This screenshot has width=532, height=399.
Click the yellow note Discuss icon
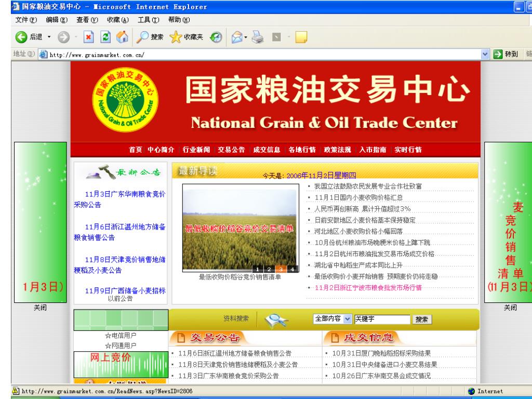[x=301, y=37]
